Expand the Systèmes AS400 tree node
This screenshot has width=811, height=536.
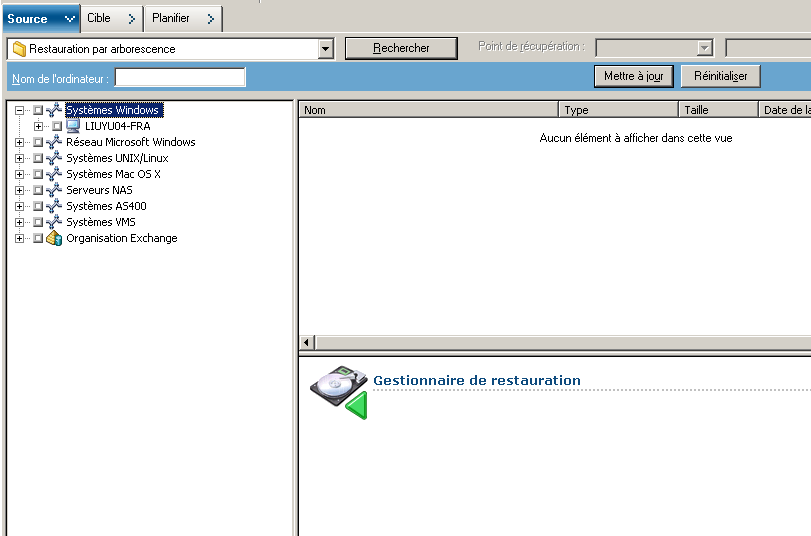pos(20,207)
